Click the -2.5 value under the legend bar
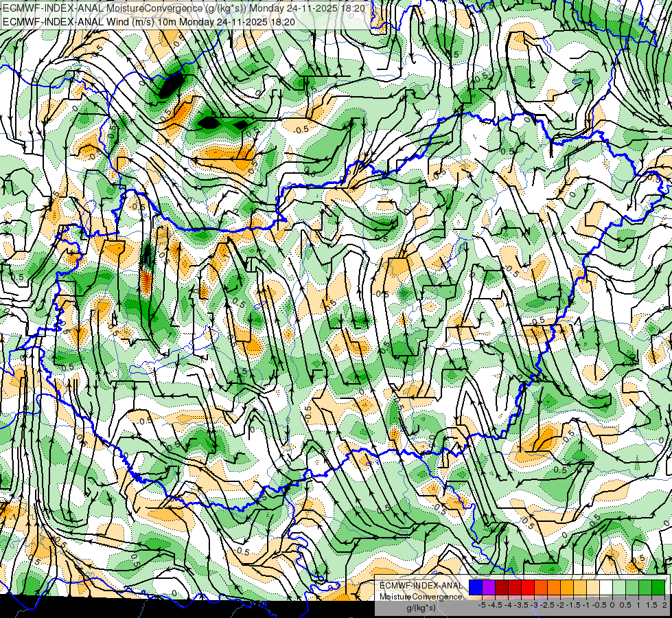The image size is (672, 618). (x=548, y=605)
